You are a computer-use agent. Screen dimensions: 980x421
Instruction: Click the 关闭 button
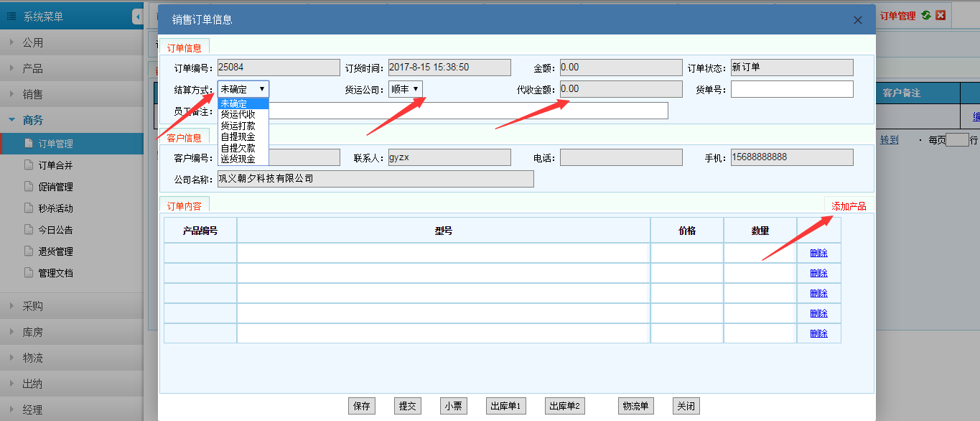coord(686,406)
